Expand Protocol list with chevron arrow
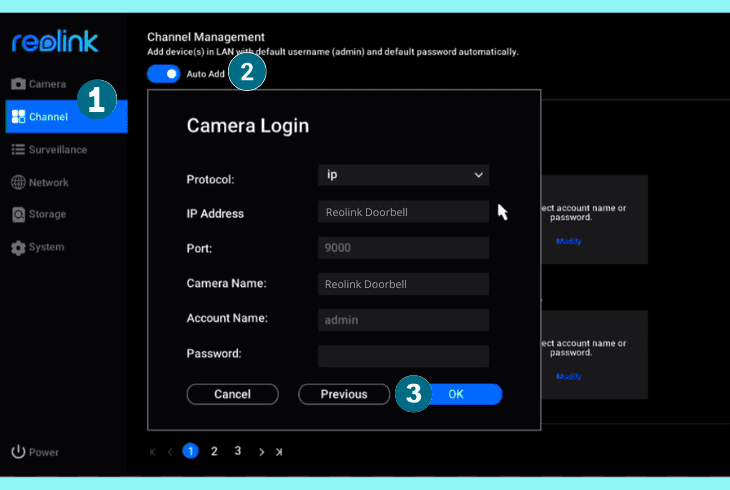The height and width of the screenshot is (490, 730). [x=478, y=175]
